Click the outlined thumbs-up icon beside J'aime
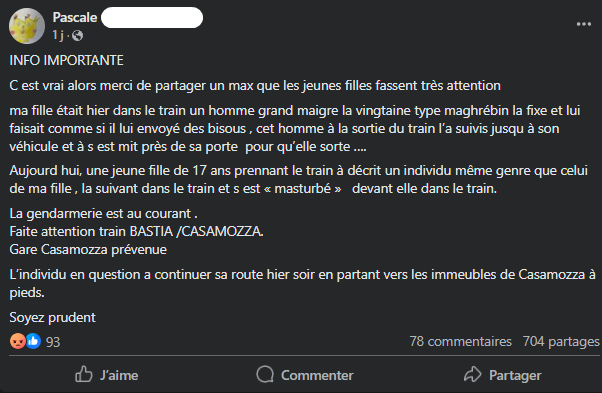 tap(84, 374)
